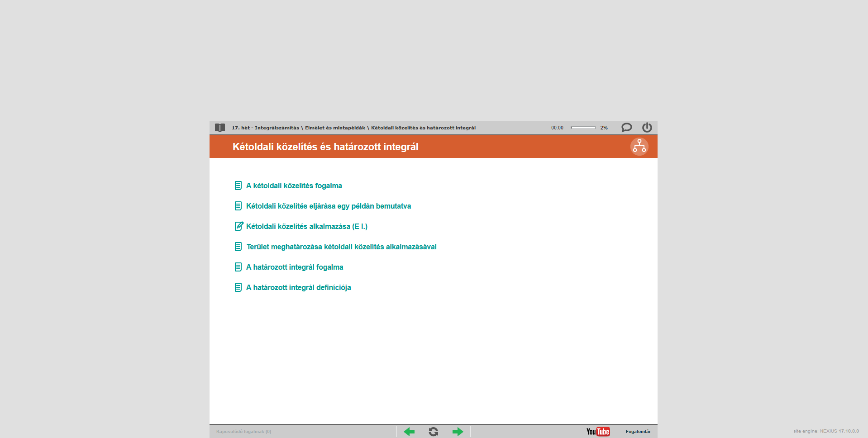This screenshot has width=868, height=438.
Task: Click the Fogalomtár glossary button
Action: tap(638, 432)
